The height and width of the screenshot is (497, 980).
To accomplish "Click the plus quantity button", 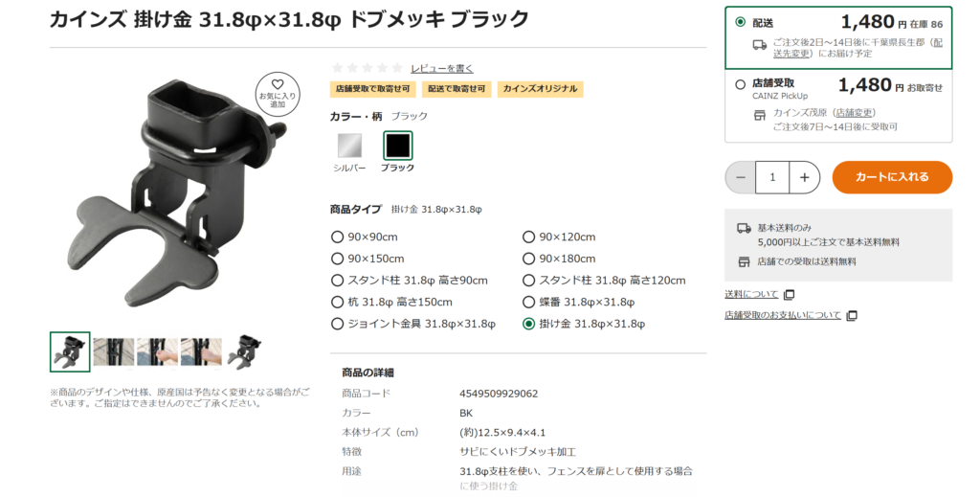I will pyautogui.click(x=805, y=177).
